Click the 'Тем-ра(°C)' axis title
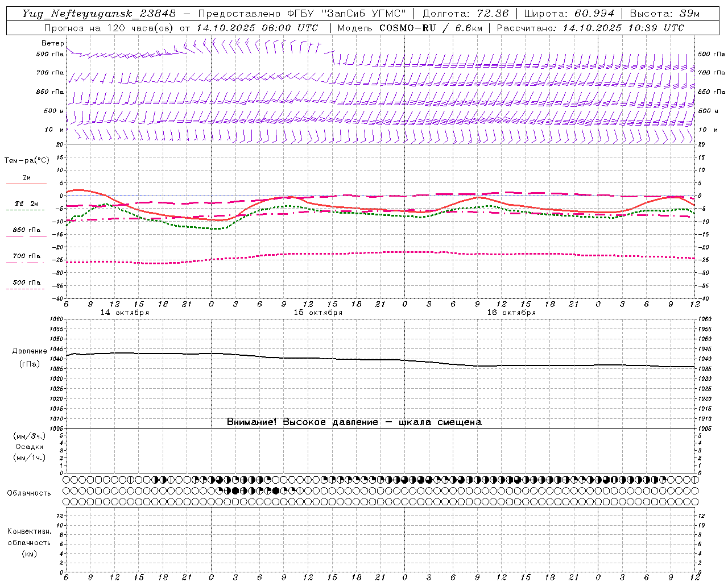 pos(27,160)
